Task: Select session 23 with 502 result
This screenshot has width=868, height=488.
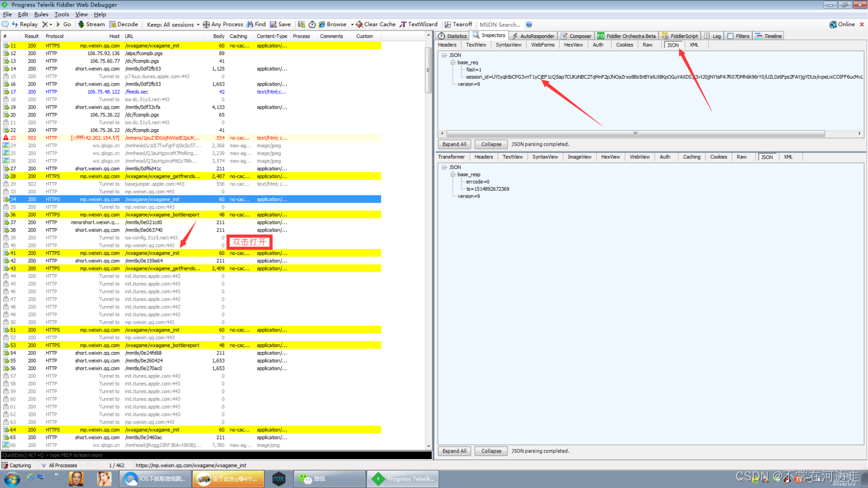Action: [x=192, y=138]
